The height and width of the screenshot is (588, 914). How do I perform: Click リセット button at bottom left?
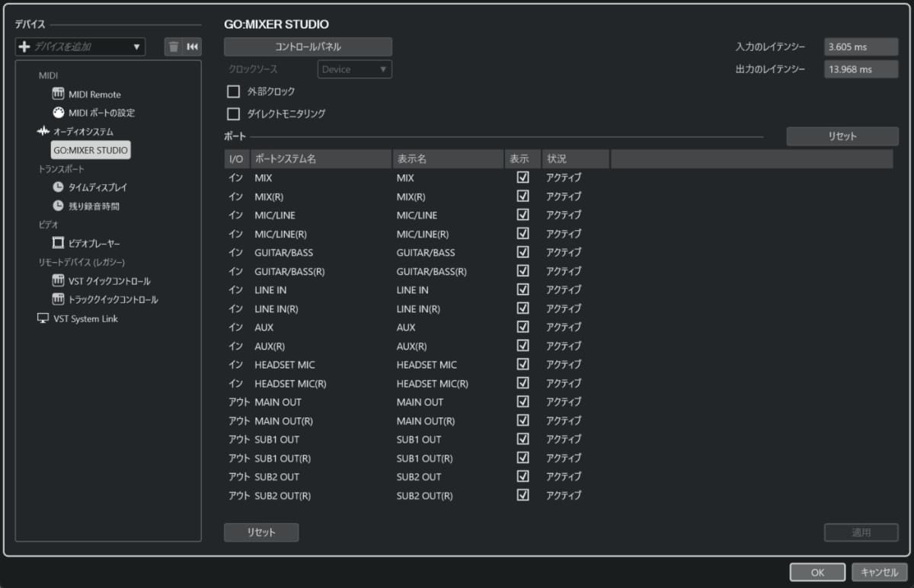261,532
